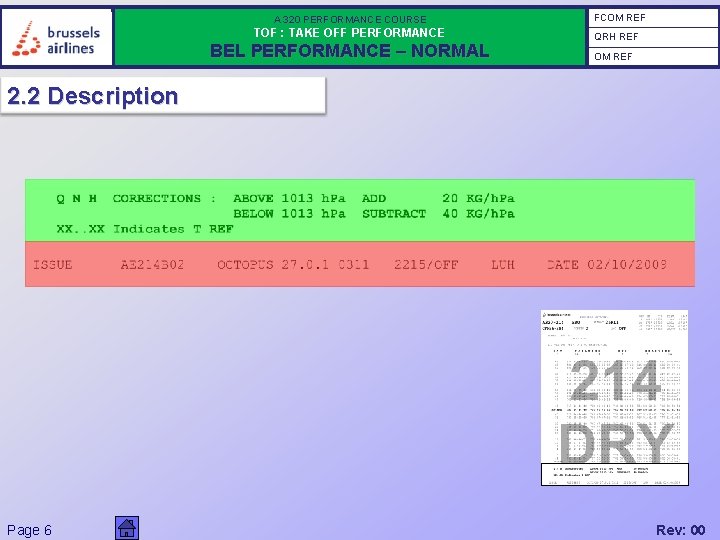Click the home icon button

[127, 528]
